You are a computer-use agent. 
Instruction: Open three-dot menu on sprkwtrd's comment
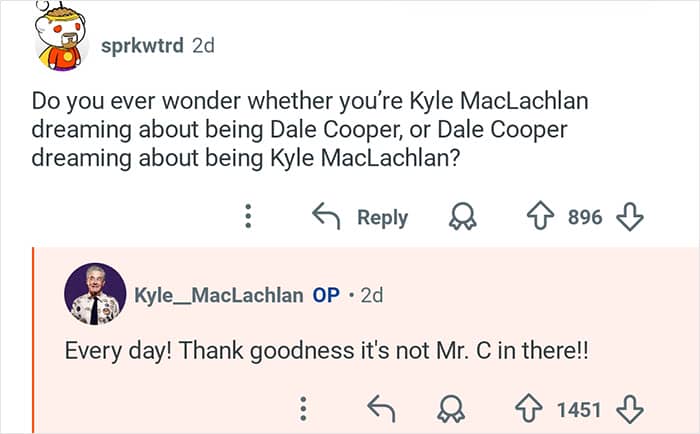pyautogui.click(x=250, y=216)
